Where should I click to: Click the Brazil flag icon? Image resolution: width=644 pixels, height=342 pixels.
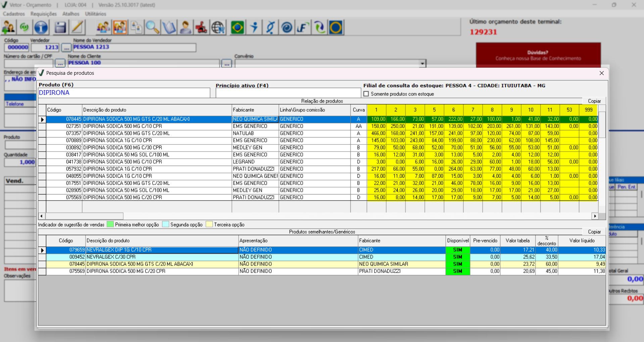click(237, 27)
